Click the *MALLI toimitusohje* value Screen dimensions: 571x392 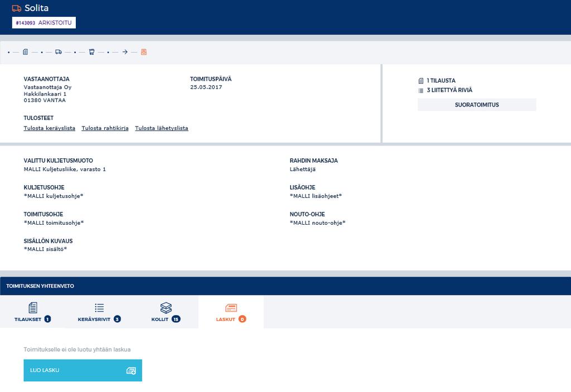[54, 222]
